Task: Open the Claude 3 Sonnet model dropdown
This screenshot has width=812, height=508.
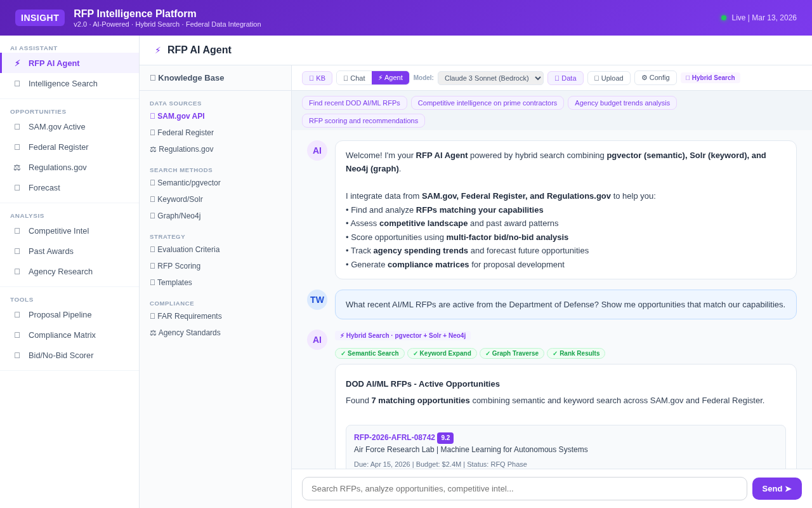Action: pos(490,78)
